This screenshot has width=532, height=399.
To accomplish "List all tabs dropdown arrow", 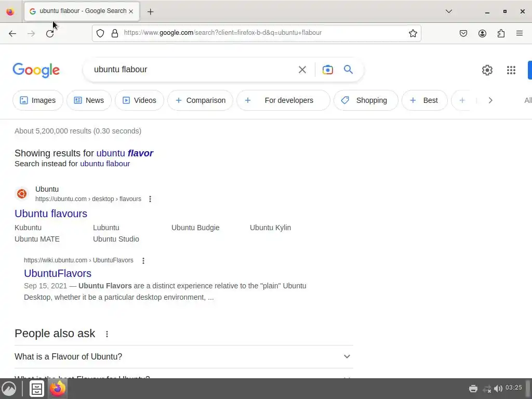I will click(448, 11).
